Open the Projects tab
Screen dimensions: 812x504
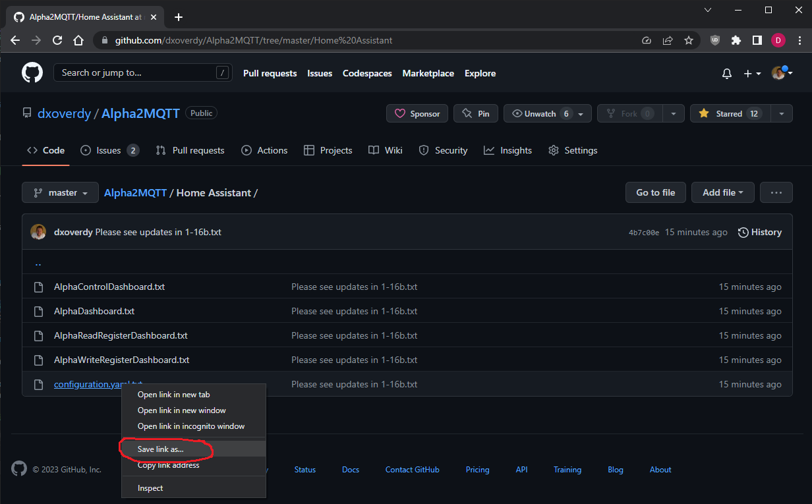click(x=328, y=150)
